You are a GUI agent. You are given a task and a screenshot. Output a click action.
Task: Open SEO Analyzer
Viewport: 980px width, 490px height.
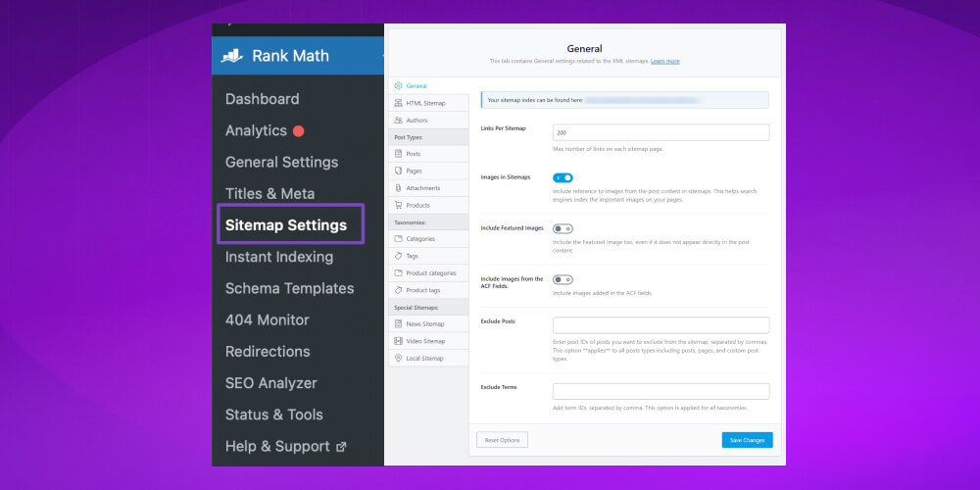(x=271, y=383)
